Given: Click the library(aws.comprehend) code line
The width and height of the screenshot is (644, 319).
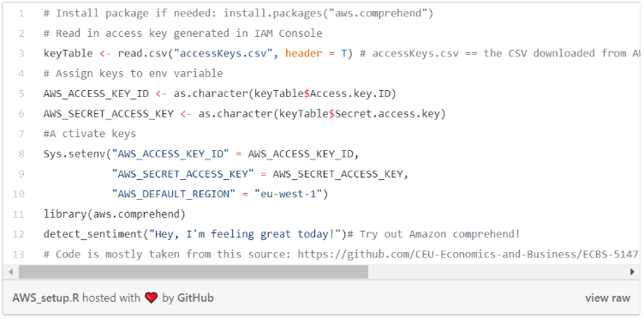Looking at the screenshot, I should pyautogui.click(x=115, y=214).
